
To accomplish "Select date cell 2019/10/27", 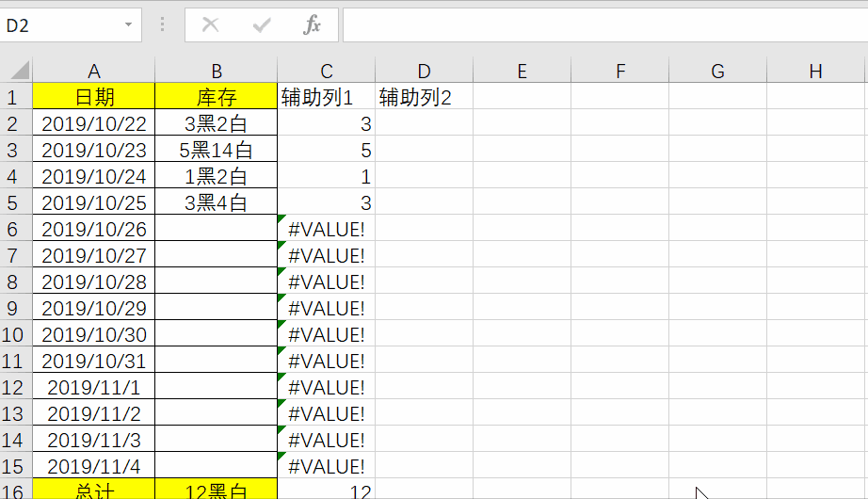I will [93, 254].
